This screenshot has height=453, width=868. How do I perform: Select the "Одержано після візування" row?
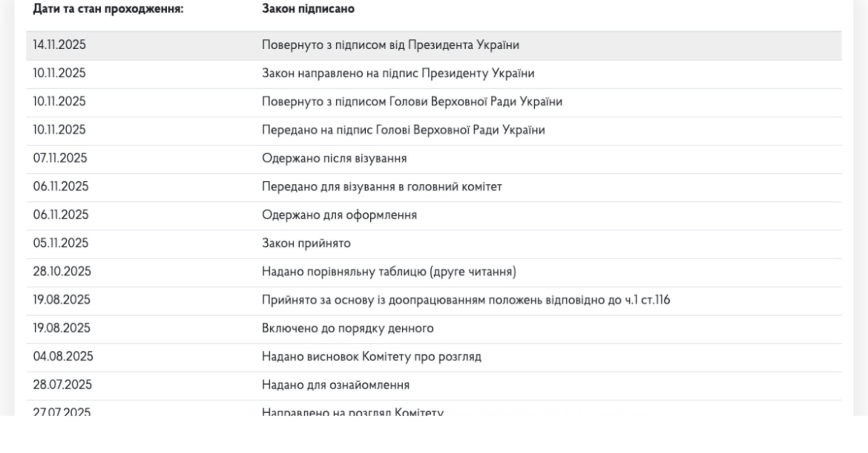click(x=334, y=158)
